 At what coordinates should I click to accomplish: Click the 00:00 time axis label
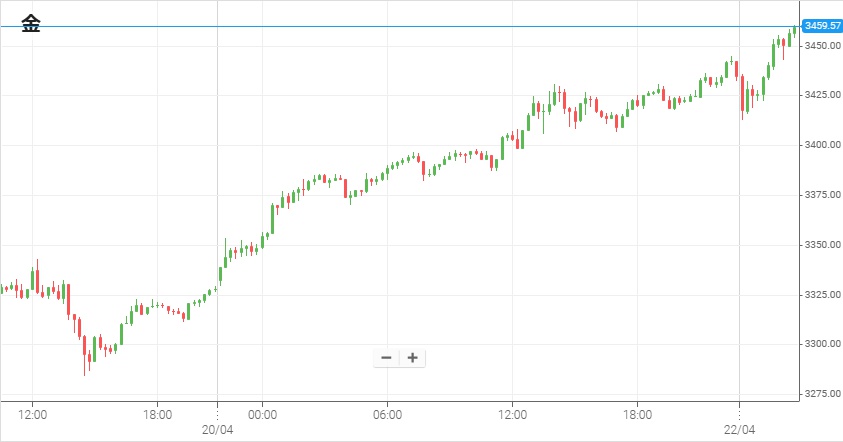[x=262, y=415]
